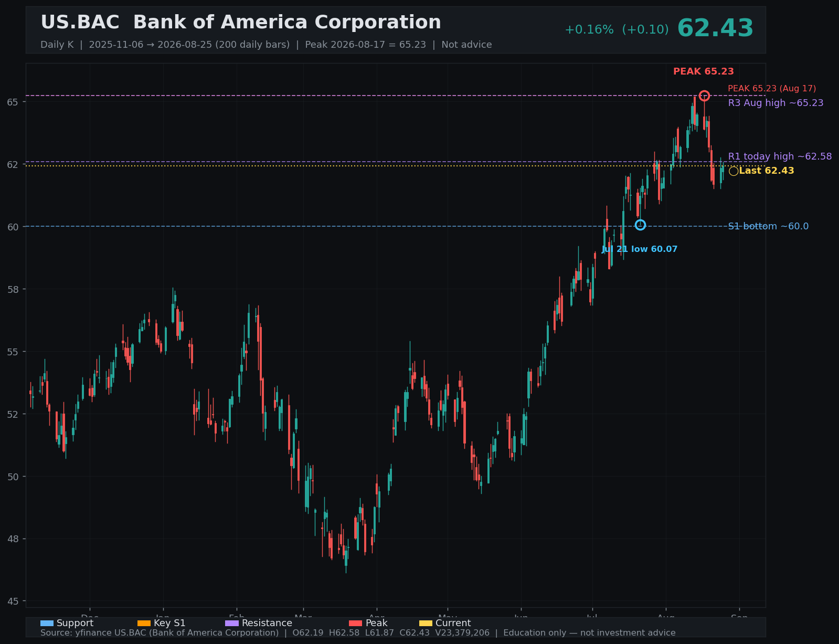839x644 pixels.
Task: Click the 'Key S1' legend text
Action: (169, 623)
